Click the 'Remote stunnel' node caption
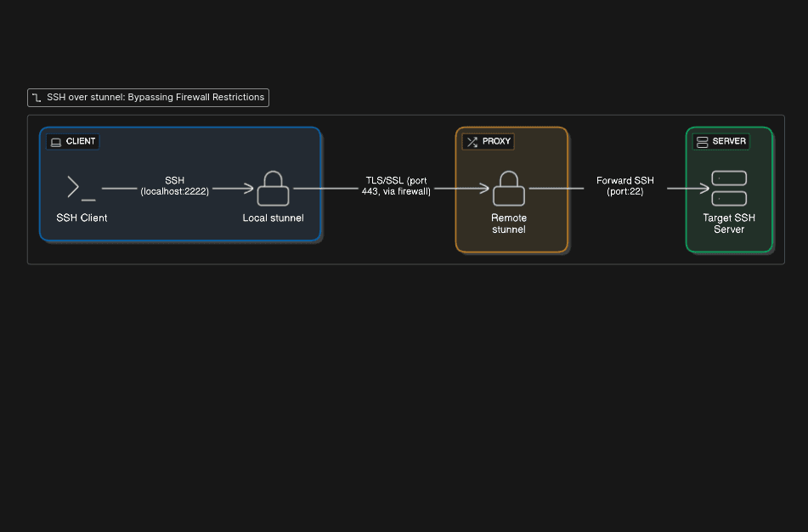Screen dimensions: 808x532 (x=509, y=224)
